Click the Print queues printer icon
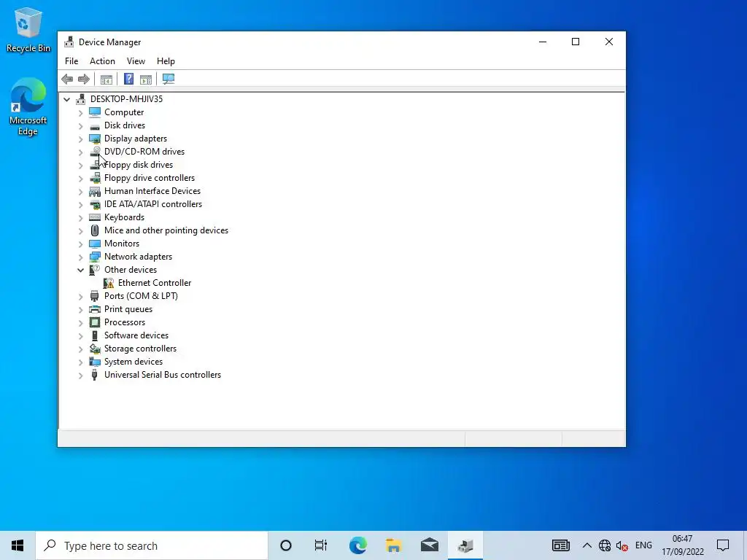The height and width of the screenshot is (560, 747). click(95, 309)
